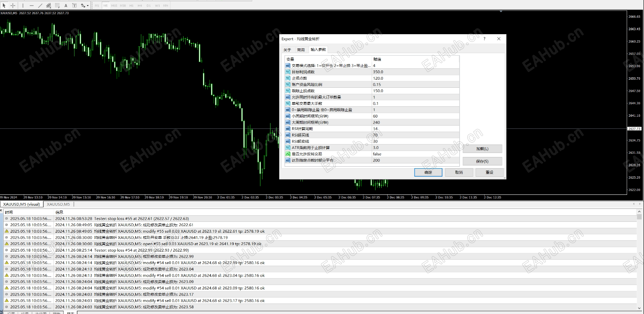The height and width of the screenshot is (314, 644).
Task: Edit RSI超买线 value 70
Action: coord(415,135)
